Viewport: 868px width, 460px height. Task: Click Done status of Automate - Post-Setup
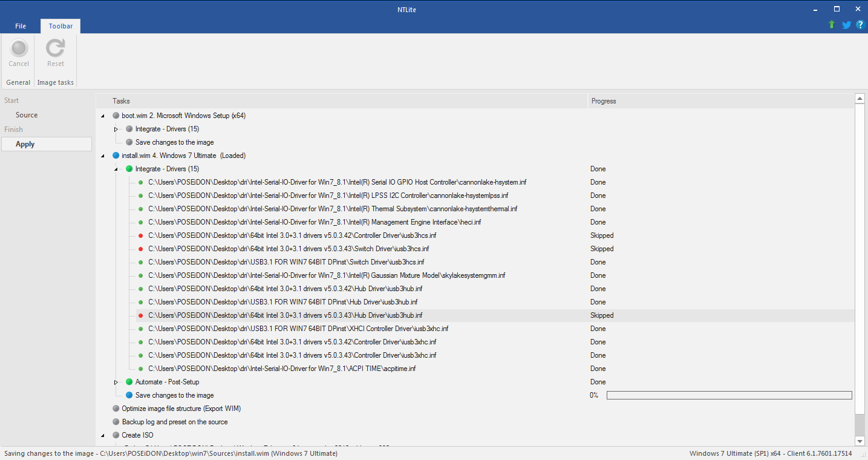click(x=598, y=382)
